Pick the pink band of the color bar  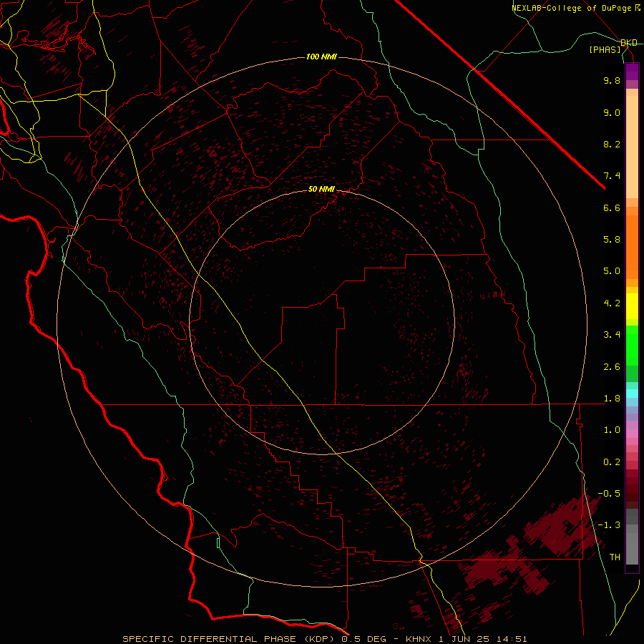click(632, 434)
